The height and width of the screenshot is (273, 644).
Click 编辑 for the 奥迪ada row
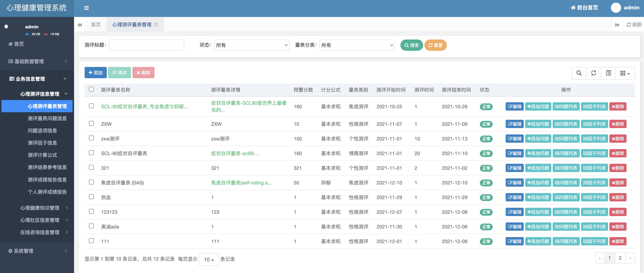coord(514,227)
